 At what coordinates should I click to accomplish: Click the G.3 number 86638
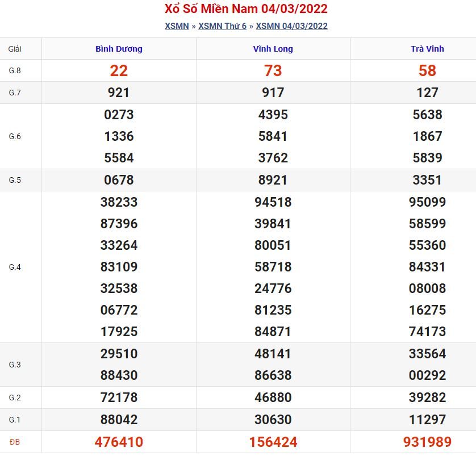(273, 375)
